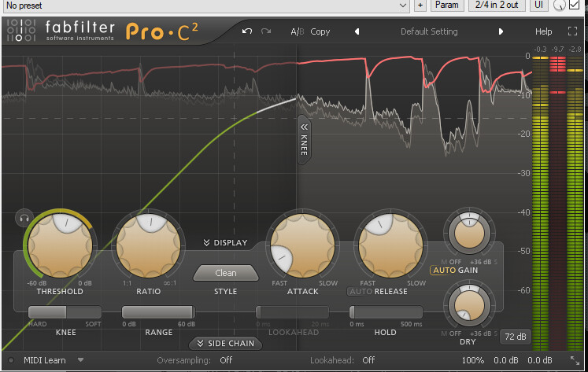This screenshot has height=372, width=588.
Task: Adjust the Lookahead slider
Action: [x=292, y=311]
